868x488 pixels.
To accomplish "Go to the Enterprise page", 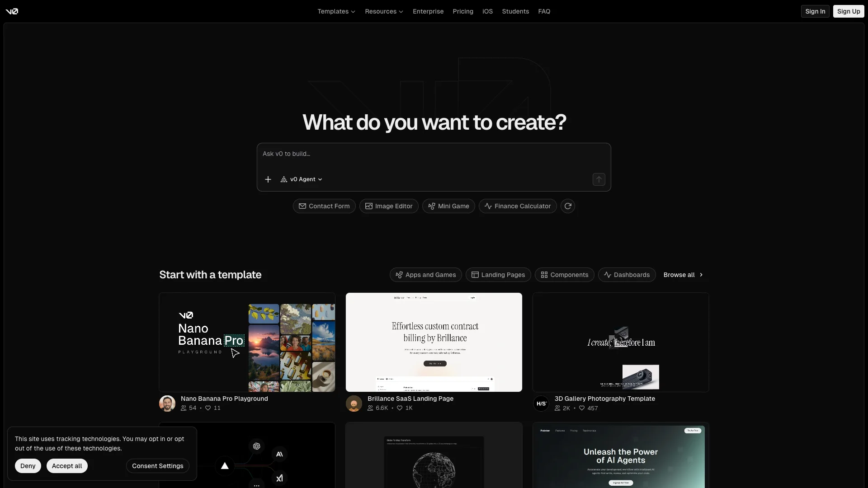I will pos(428,11).
